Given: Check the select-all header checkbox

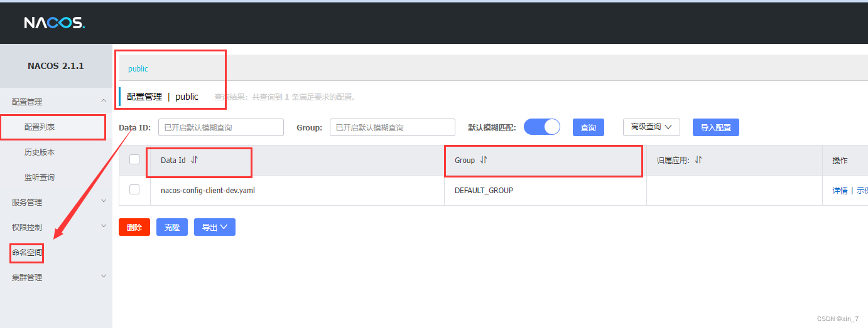Looking at the screenshot, I should [134, 159].
